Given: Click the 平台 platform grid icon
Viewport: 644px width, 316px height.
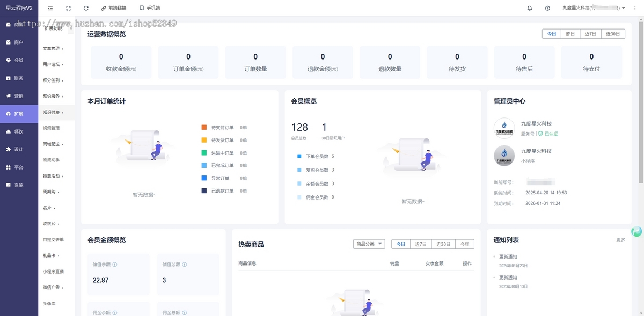Looking at the screenshot, I should [9, 167].
